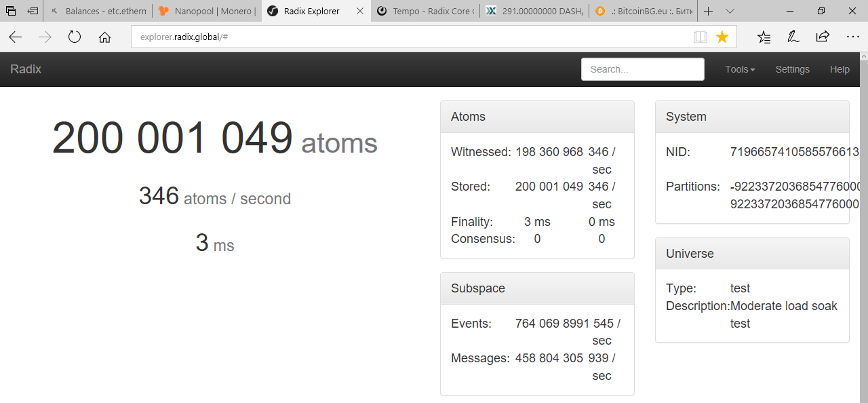The image size is (868, 403).
Task: Click the NID value "7196657410585576613"
Action: click(795, 152)
